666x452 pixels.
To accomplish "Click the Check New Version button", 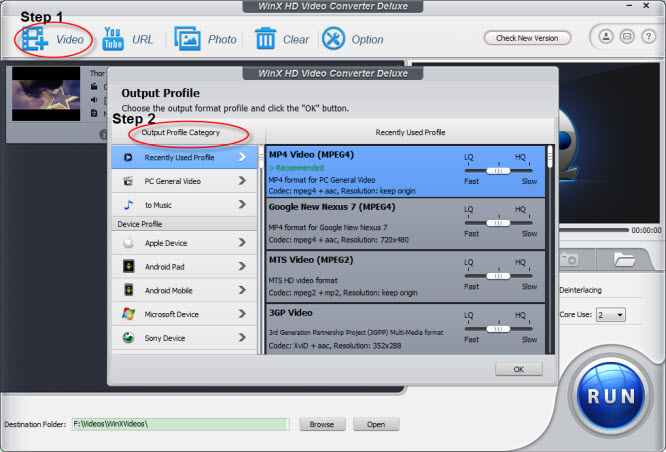I will [x=527, y=38].
